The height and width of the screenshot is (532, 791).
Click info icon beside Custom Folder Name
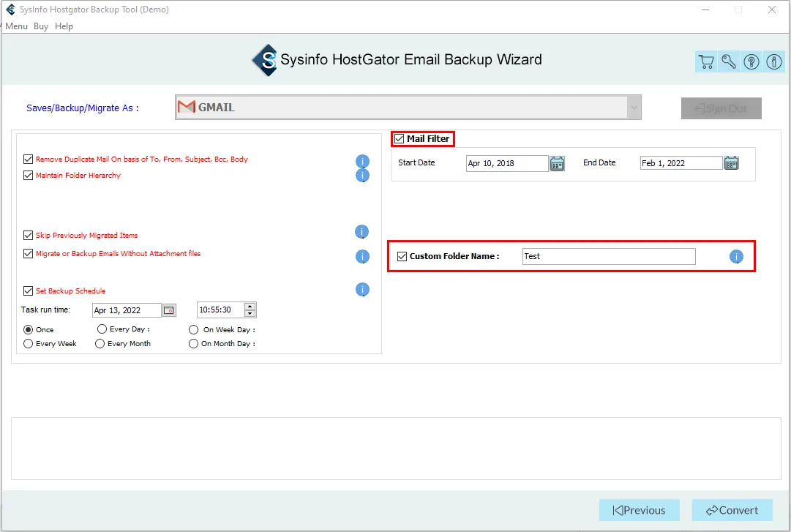(736, 257)
